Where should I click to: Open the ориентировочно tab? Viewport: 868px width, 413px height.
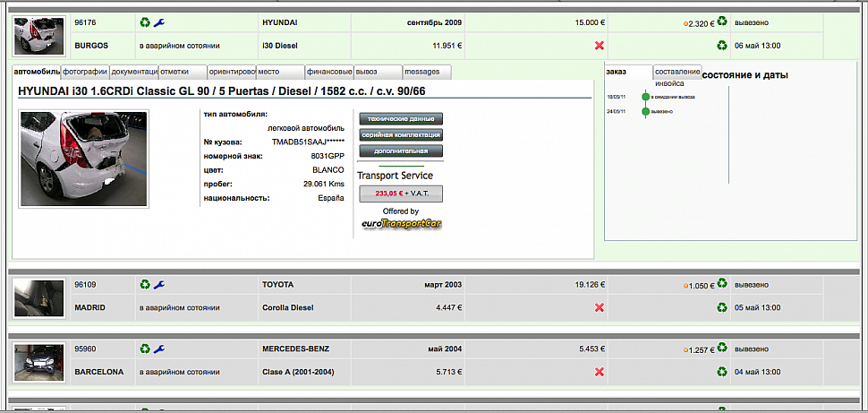[x=232, y=72]
